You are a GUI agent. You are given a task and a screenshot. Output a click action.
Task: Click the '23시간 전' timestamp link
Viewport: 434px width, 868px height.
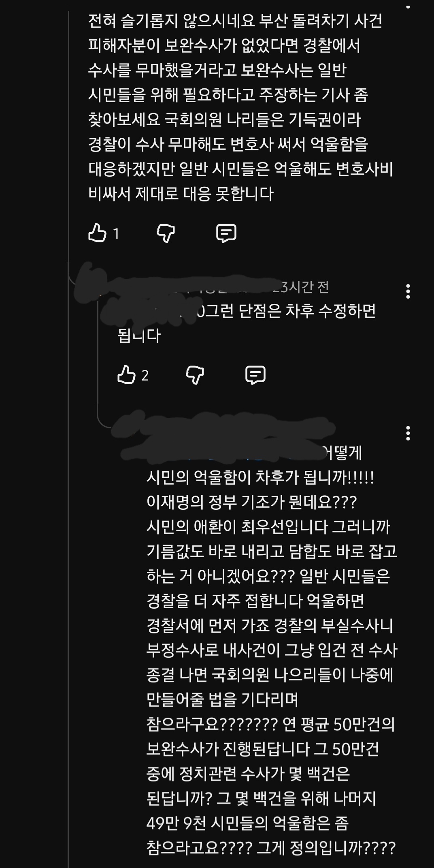[300, 287]
